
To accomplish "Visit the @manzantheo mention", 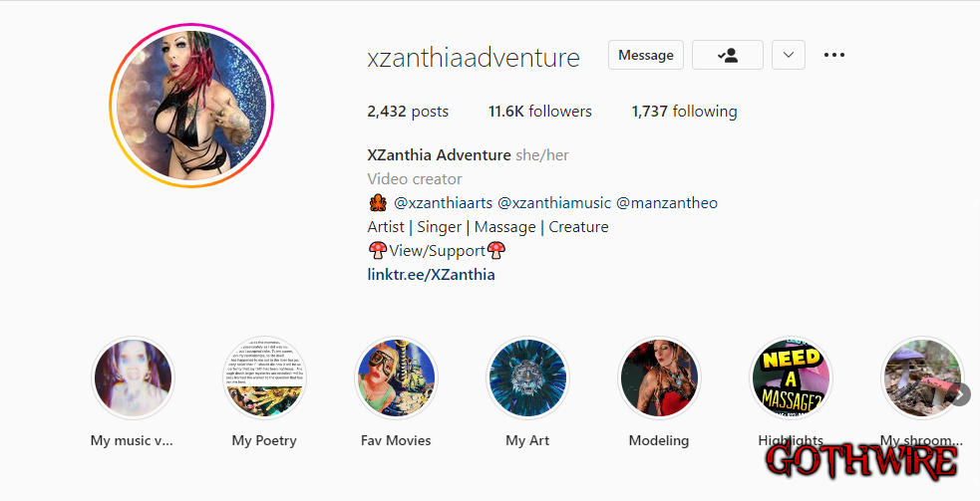I will pos(667,203).
